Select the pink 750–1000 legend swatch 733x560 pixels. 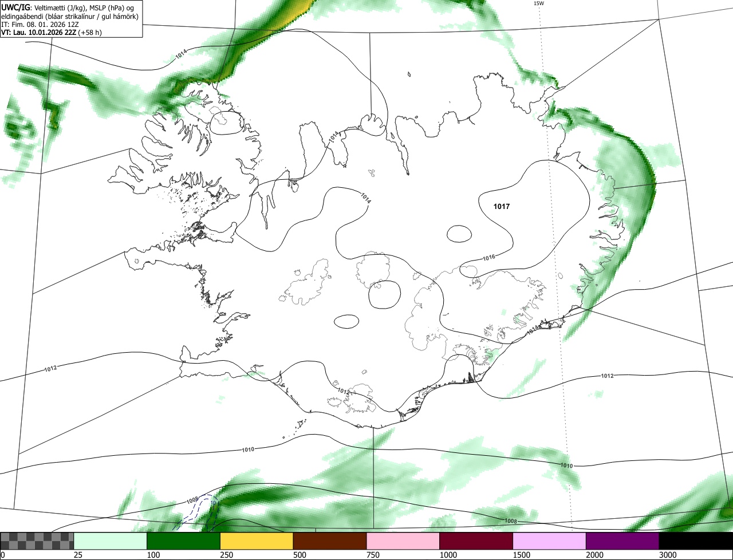coord(403,541)
